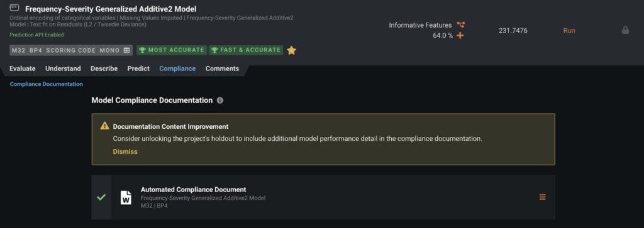Select the Compliance Documentation sub-tab link
This screenshot has height=228, width=644.
[x=47, y=84]
